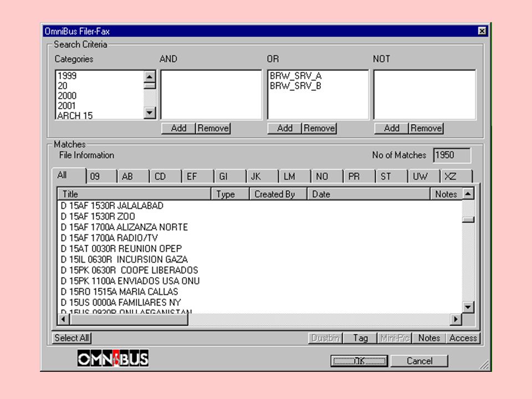
Task: Switch to the UW tab
Action: click(x=424, y=176)
